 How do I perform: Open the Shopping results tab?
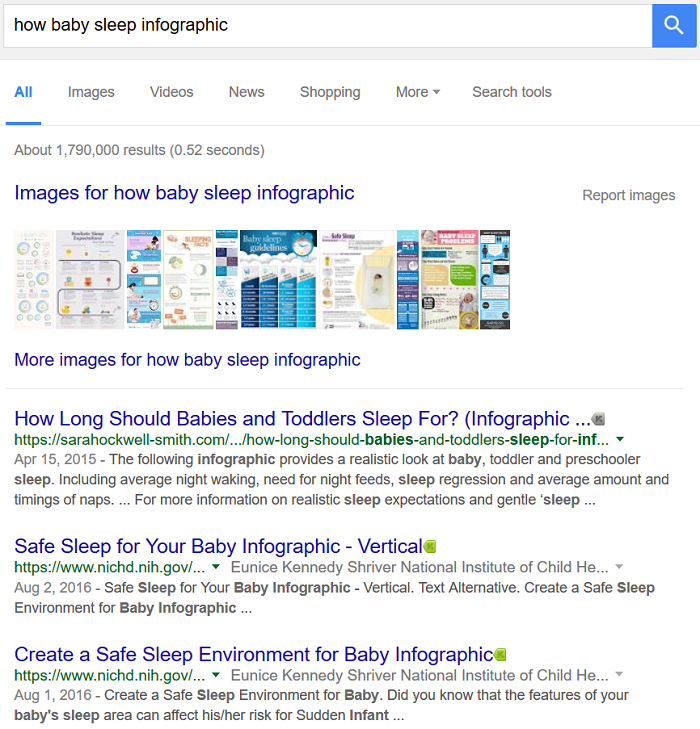[330, 92]
